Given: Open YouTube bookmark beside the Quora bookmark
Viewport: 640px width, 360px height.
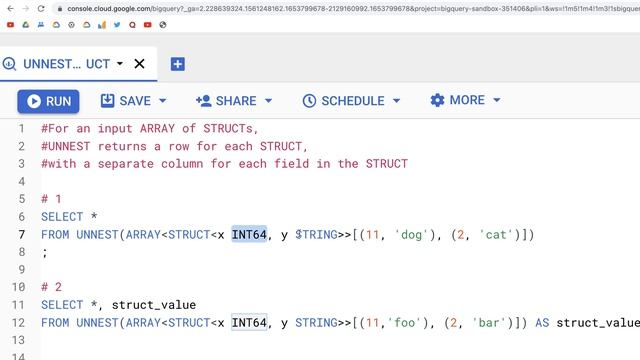Looking at the screenshot, I should [148, 25].
